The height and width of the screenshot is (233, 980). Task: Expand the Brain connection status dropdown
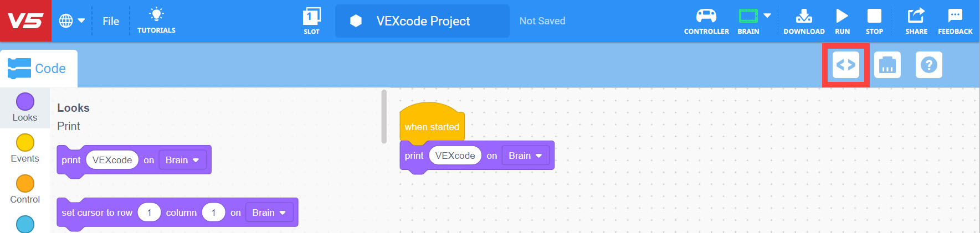pos(767,15)
